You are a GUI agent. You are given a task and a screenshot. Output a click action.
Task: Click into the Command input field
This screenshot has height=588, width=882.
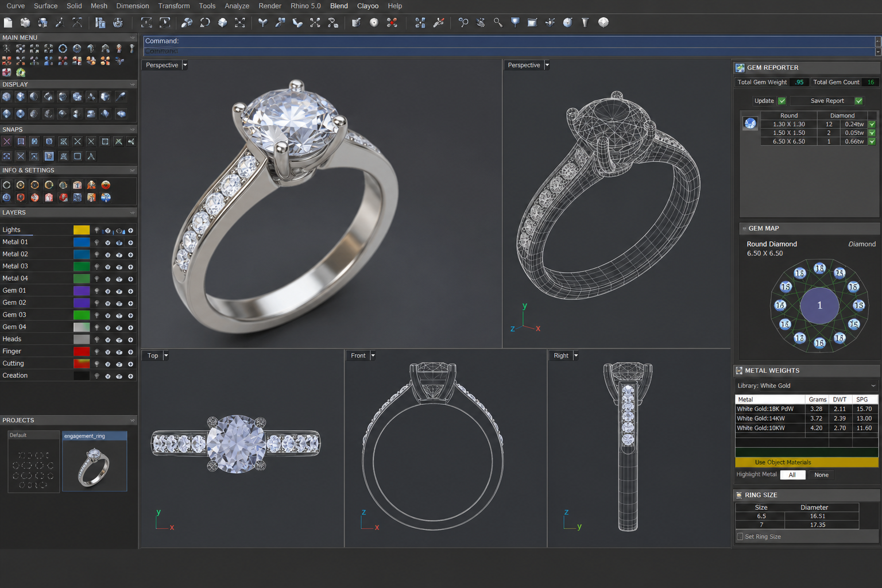point(509,41)
